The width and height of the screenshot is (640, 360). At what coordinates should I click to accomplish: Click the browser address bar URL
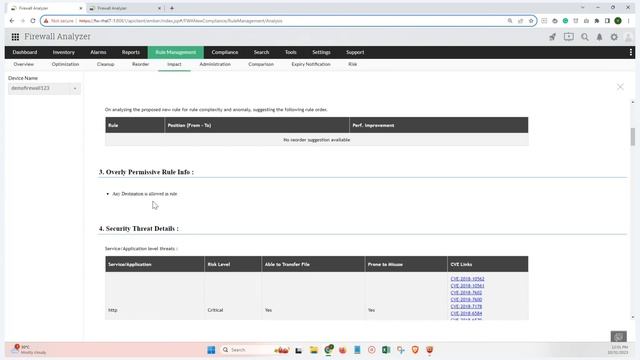pos(180,21)
